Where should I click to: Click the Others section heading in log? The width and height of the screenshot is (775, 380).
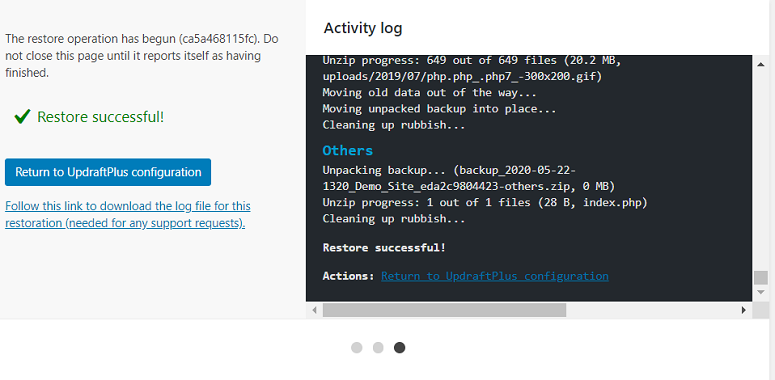click(348, 150)
